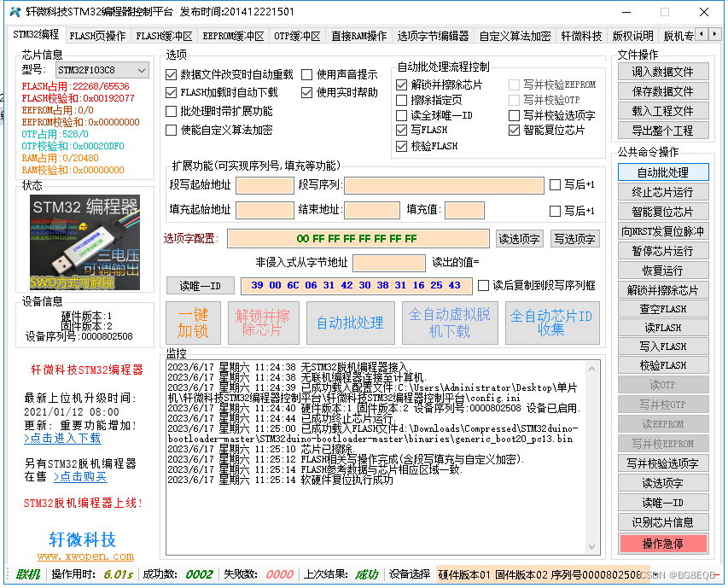This screenshot has width=728, height=588.
Task: Toggle 写FLASH checkbox
Action: tap(402, 130)
